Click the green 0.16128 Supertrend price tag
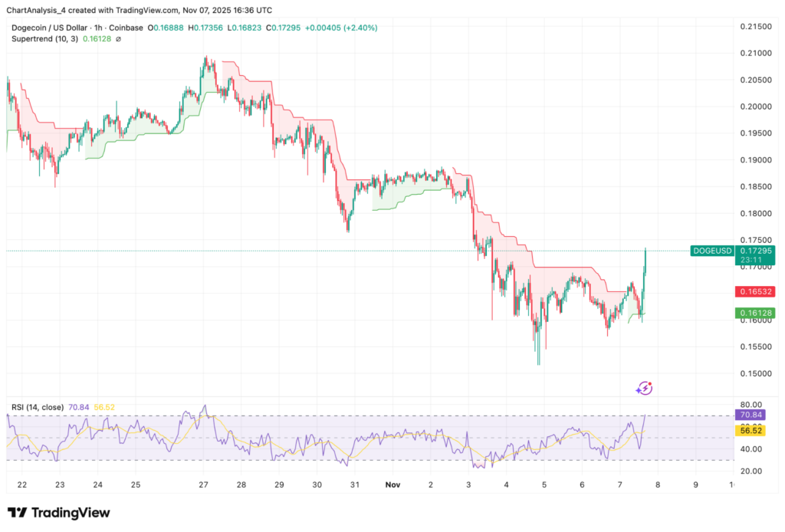Viewport: 785px width, 532px height. (754, 313)
